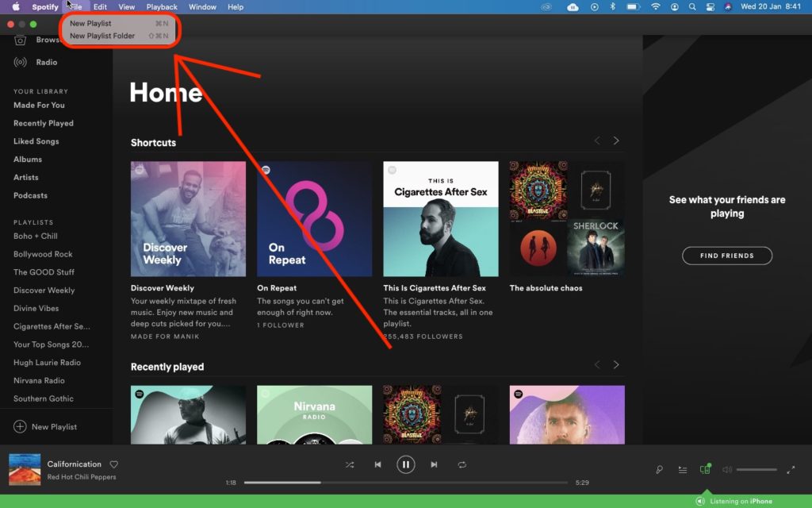Mute audio via the volume icon
This screenshot has height=508, width=812.
click(726, 469)
